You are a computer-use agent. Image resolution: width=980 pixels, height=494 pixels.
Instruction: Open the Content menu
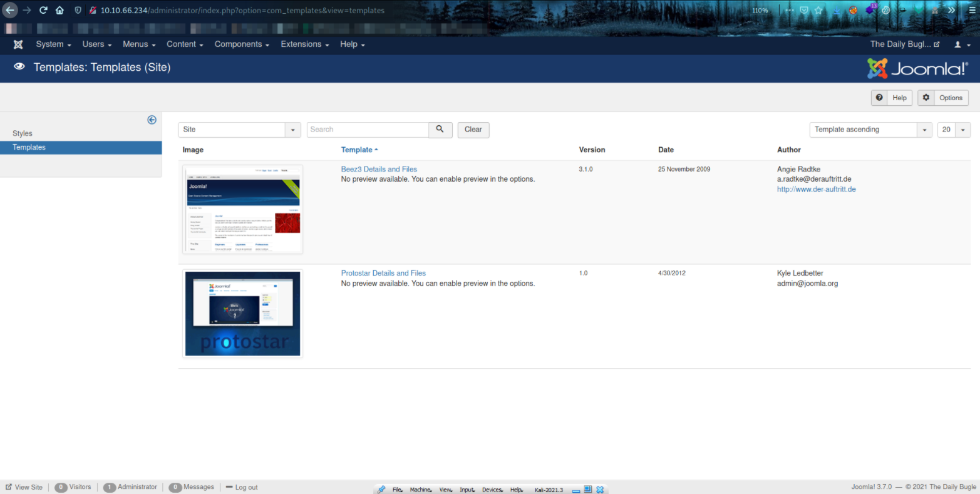(185, 44)
